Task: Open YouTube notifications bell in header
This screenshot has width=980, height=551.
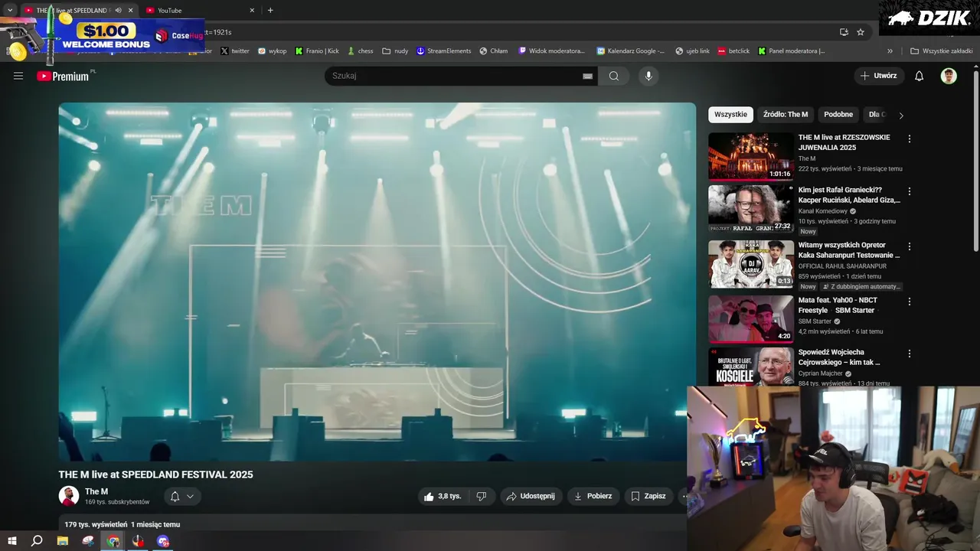Action: 920,76
